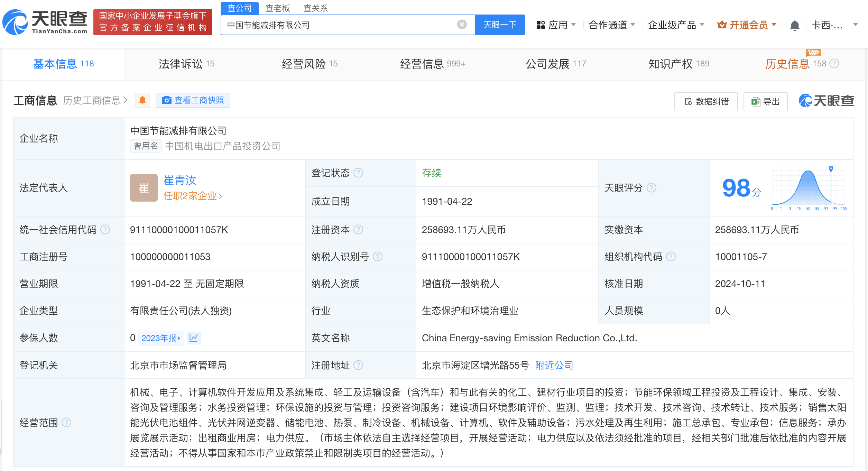The height and width of the screenshot is (471, 868).
Task: Click the English name China Energy-saving Emission Reduction
Action: [x=529, y=338]
